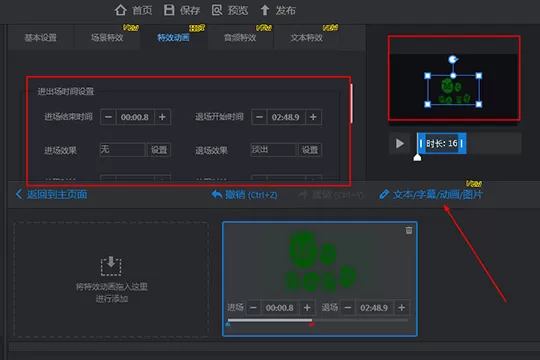Click rotate handle above preview object
540x360 pixels.
[453, 60]
